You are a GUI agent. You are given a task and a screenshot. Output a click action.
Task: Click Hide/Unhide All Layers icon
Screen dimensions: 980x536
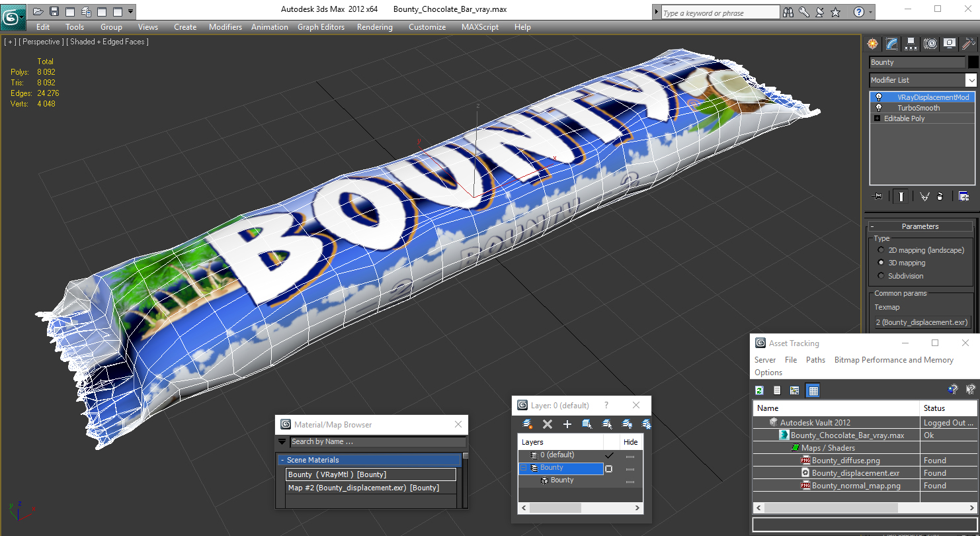[626, 424]
